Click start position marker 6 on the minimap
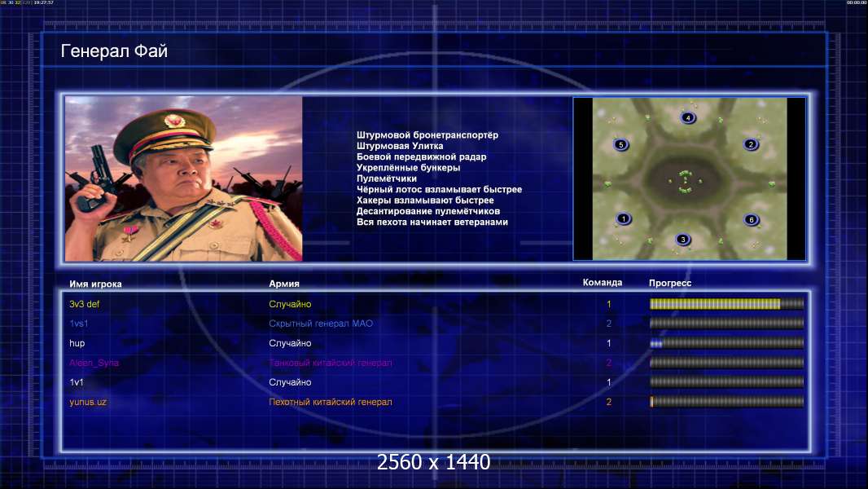The image size is (868, 489). click(x=752, y=220)
